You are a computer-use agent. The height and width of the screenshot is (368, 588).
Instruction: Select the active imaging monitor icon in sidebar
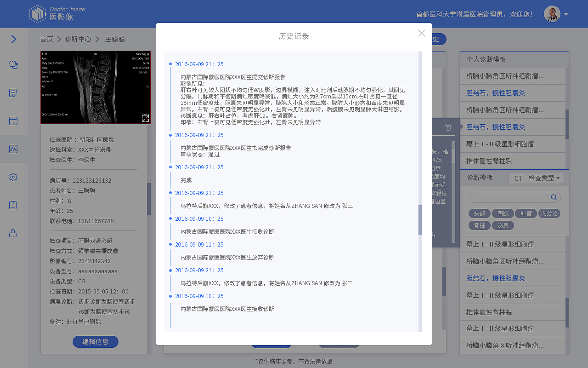14,149
